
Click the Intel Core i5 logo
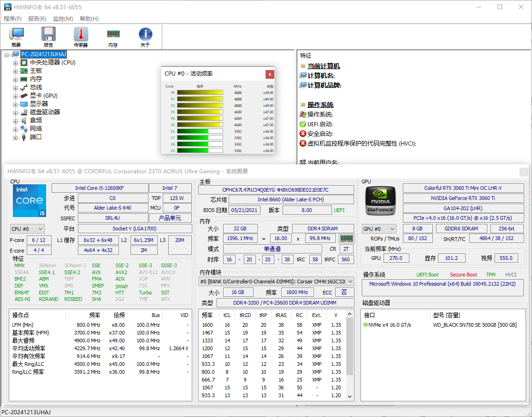tap(30, 201)
